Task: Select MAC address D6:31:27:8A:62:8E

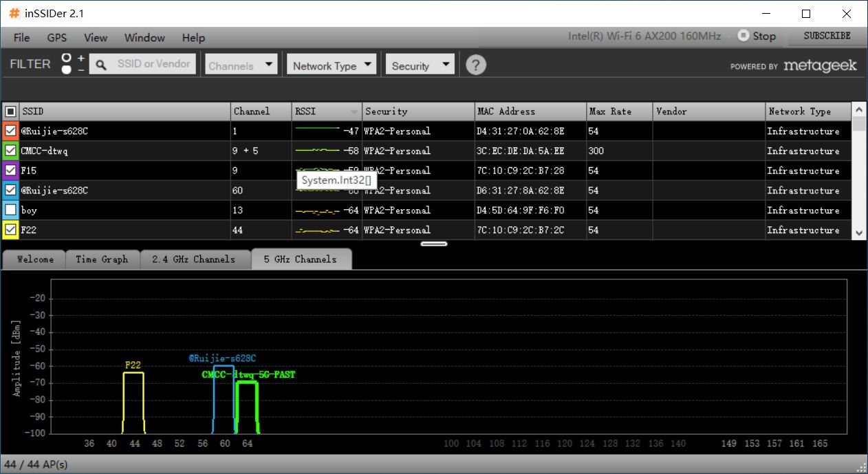Action: click(x=520, y=191)
